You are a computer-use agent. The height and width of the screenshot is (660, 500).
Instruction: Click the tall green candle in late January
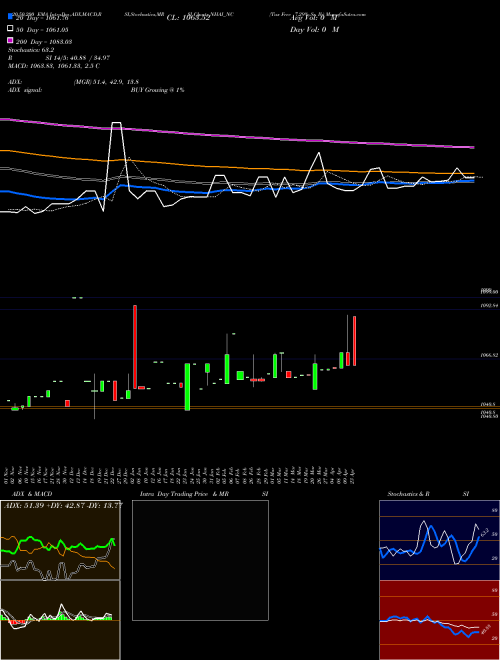click(x=187, y=387)
